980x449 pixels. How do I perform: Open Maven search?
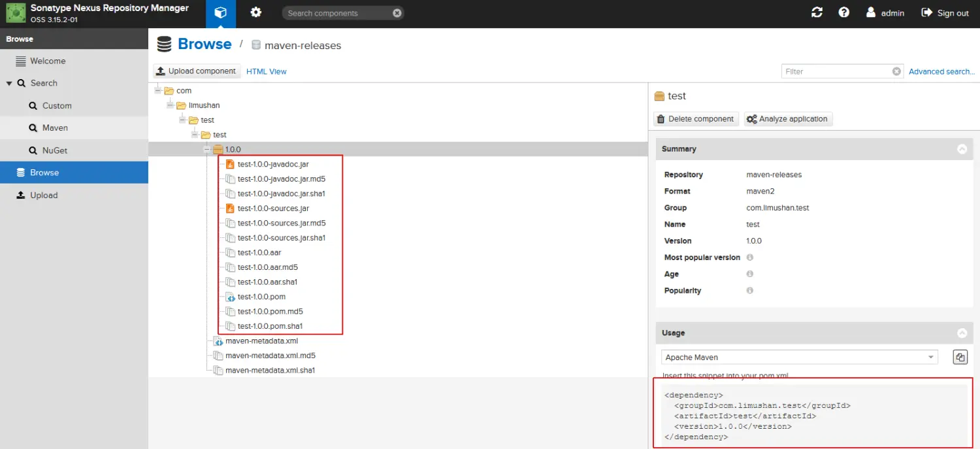74,127
